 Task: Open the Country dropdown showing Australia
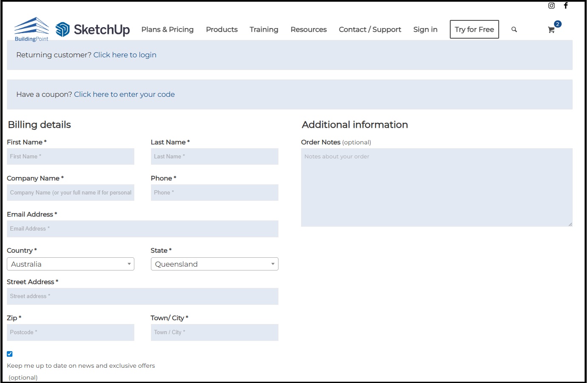click(71, 264)
